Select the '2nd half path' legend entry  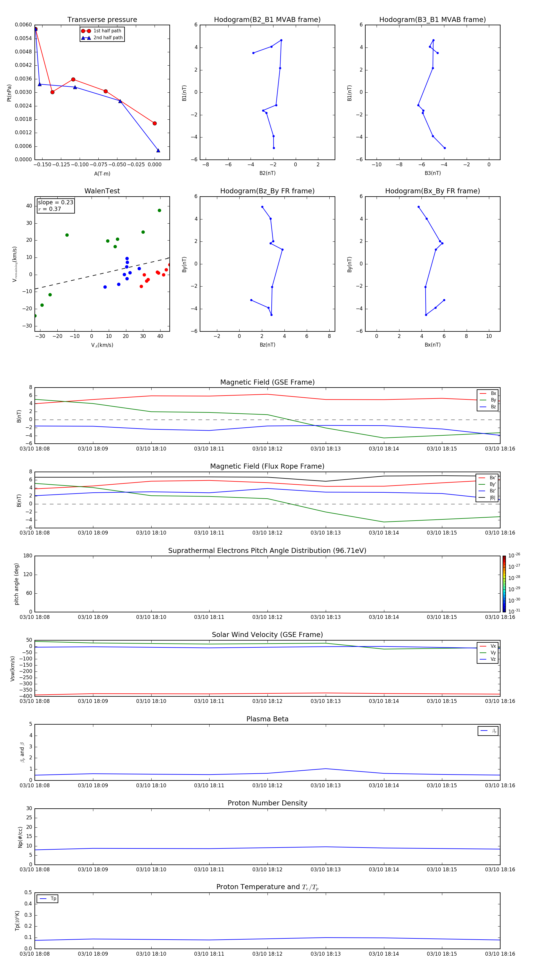(x=102, y=38)
